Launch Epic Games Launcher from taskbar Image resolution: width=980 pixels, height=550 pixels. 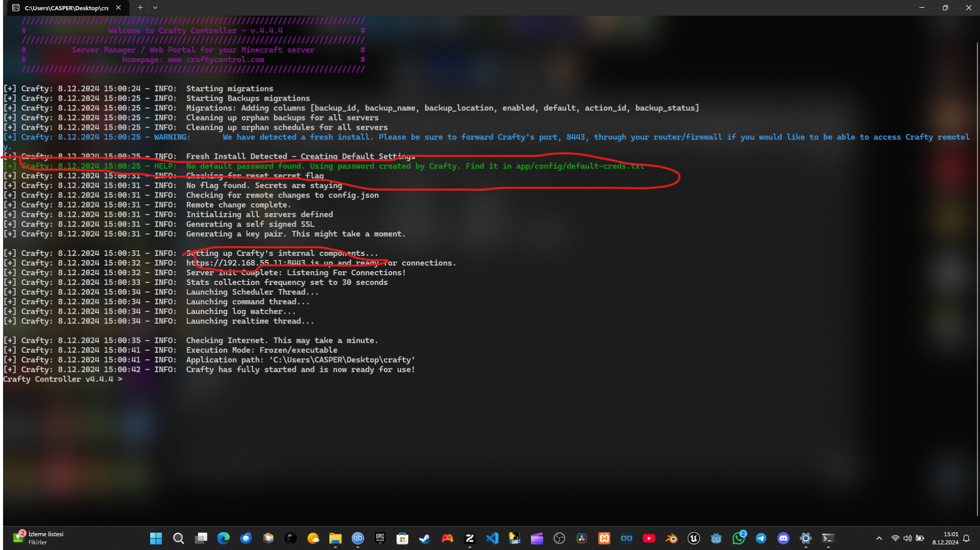[x=380, y=538]
